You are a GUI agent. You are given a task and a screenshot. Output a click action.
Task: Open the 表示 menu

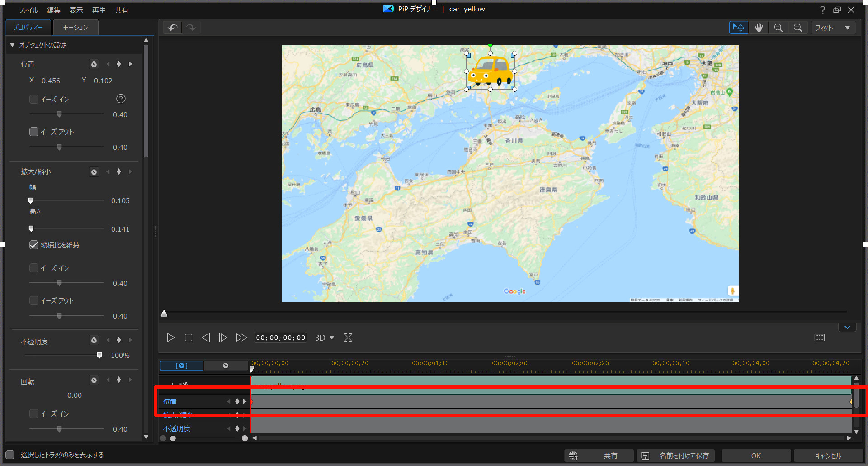[76, 10]
